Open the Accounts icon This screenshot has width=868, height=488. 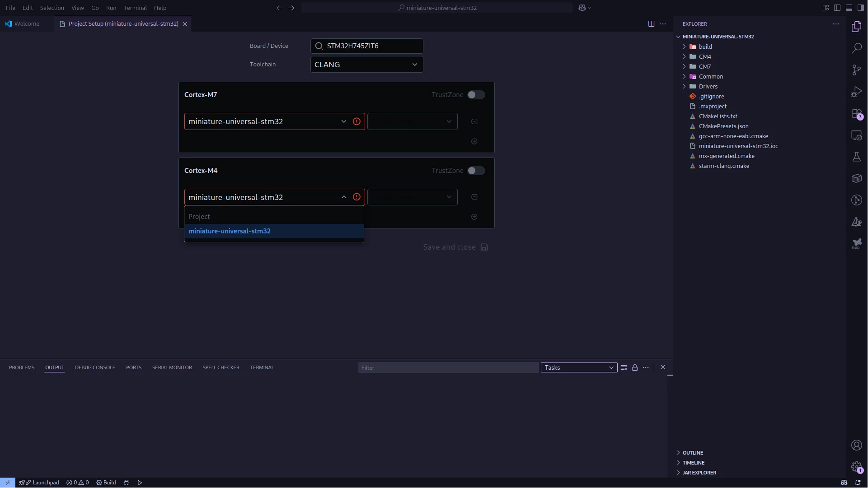click(856, 446)
